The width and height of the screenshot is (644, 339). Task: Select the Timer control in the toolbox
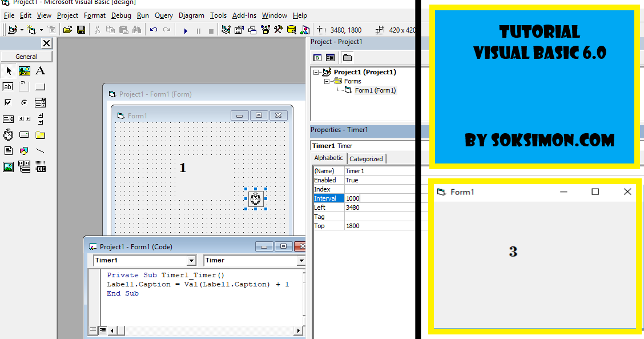tap(8, 134)
